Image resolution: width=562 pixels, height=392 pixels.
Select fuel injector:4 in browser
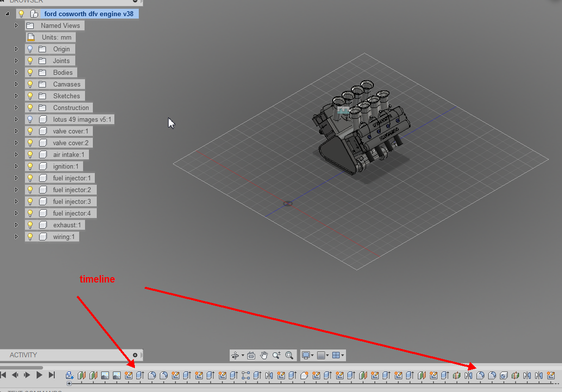click(x=61, y=213)
